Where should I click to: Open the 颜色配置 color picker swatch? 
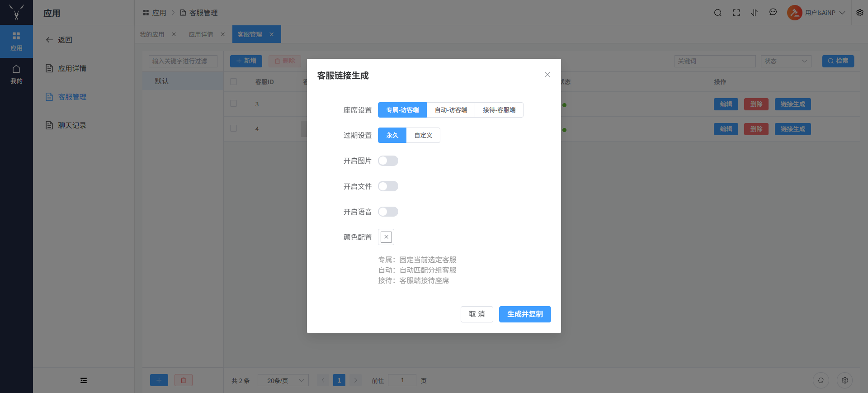pos(386,237)
